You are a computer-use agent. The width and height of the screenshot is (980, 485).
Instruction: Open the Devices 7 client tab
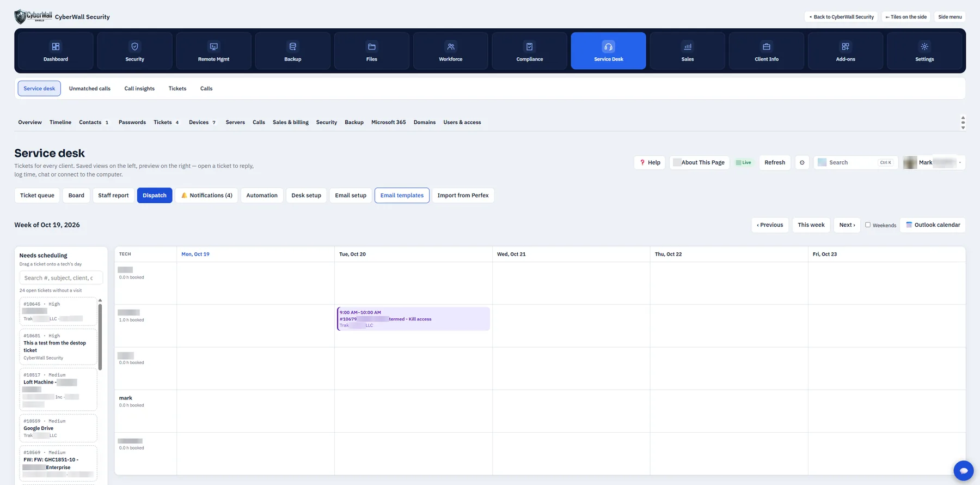tap(202, 123)
